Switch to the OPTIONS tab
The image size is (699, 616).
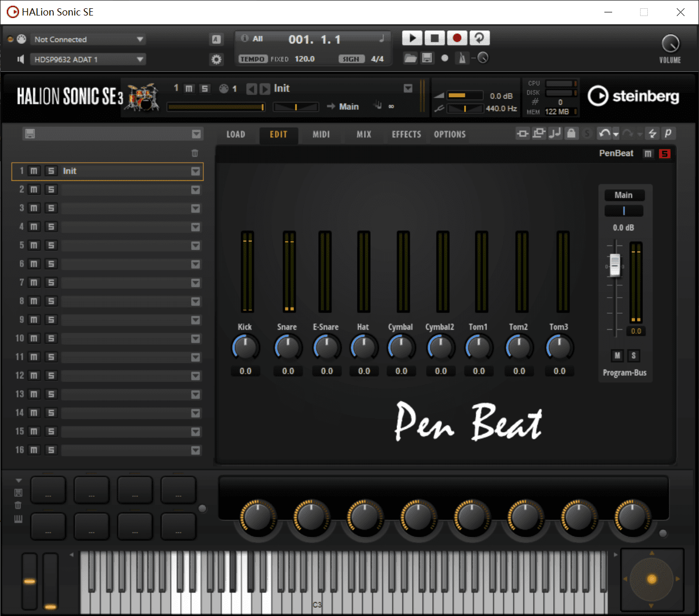point(450,134)
